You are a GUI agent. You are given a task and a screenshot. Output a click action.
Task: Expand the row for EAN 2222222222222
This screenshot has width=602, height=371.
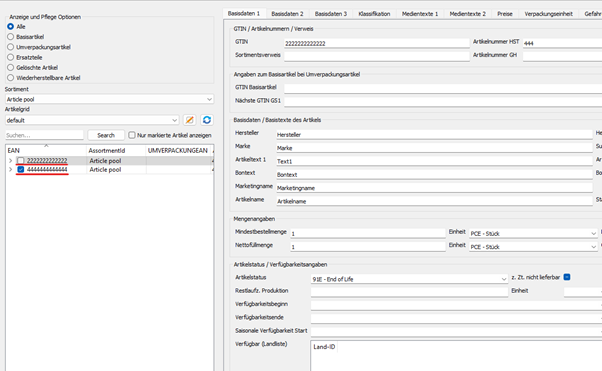(x=10, y=161)
